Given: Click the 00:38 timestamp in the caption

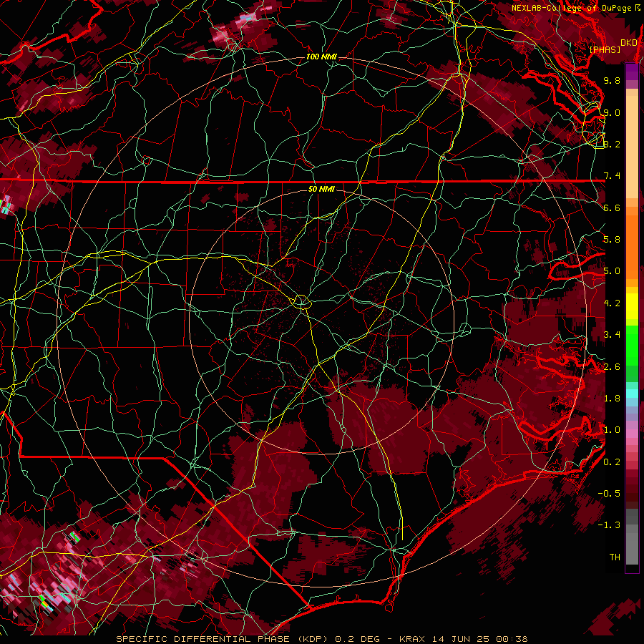Looking at the screenshot, I should [512, 639].
